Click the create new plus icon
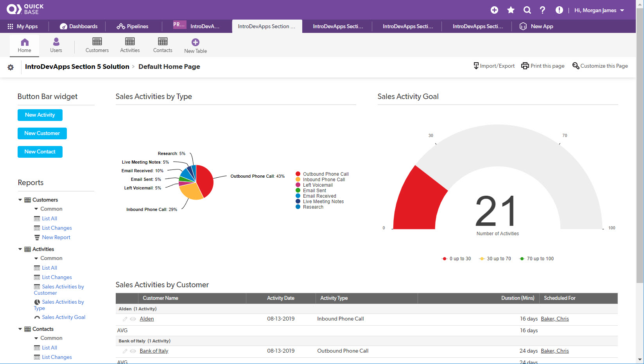Screen dimensions: 644x364 pos(494,10)
